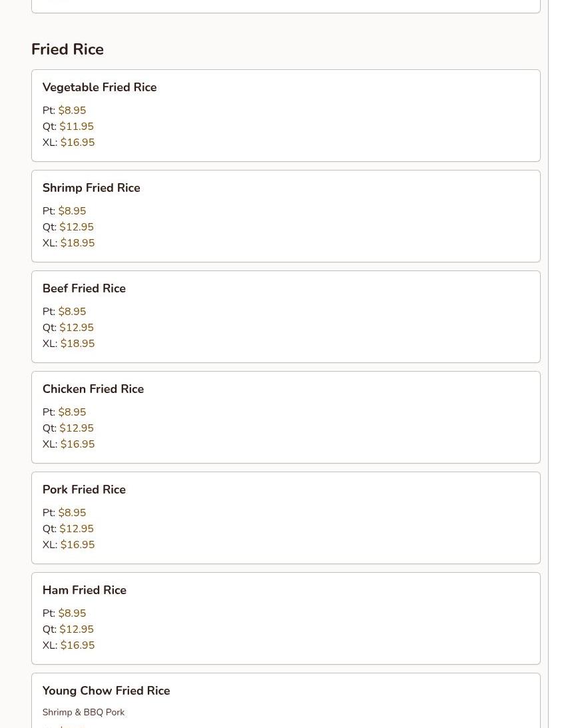
Task: Select Vegetable Fried Rice quart price $11.95
Action: tap(77, 127)
